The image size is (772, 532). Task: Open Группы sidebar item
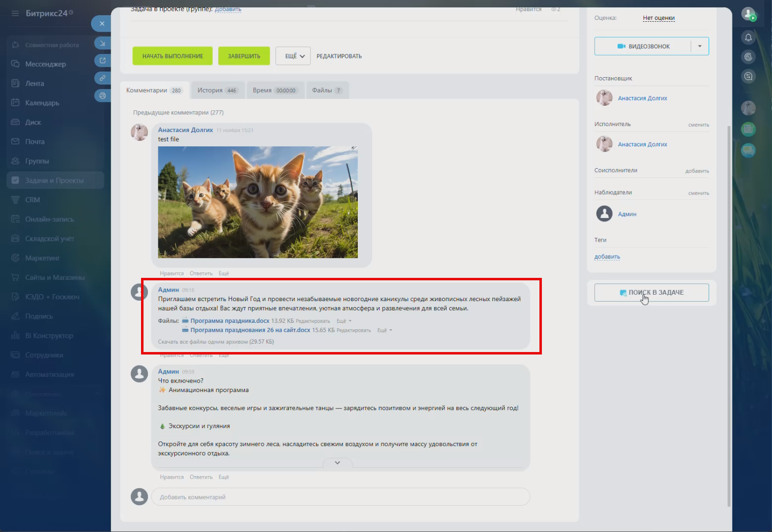(37, 161)
